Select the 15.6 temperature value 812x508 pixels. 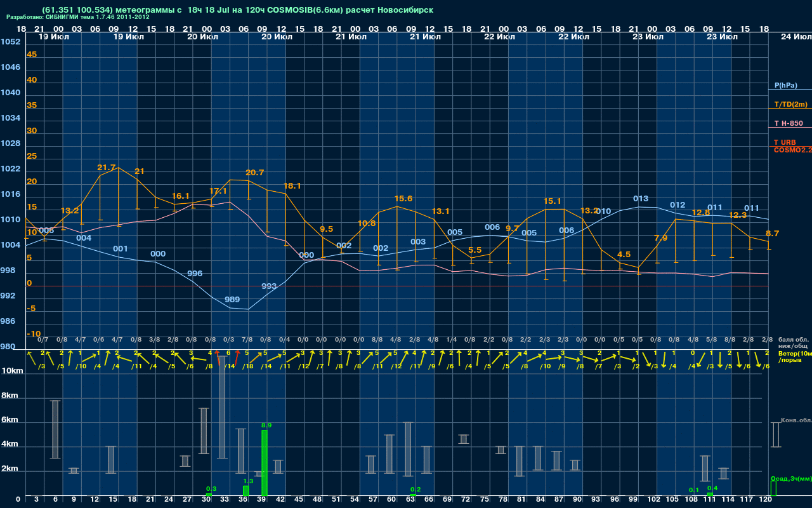pos(403,199)
